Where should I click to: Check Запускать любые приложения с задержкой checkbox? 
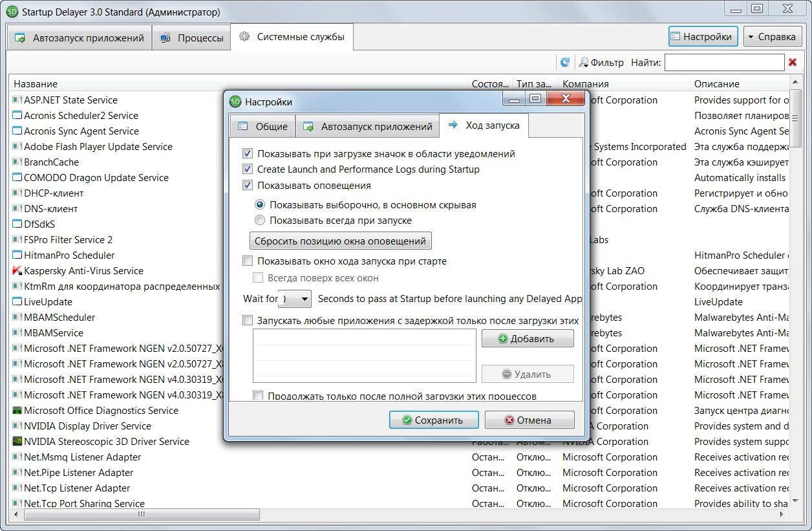click(x=247, y=320)
